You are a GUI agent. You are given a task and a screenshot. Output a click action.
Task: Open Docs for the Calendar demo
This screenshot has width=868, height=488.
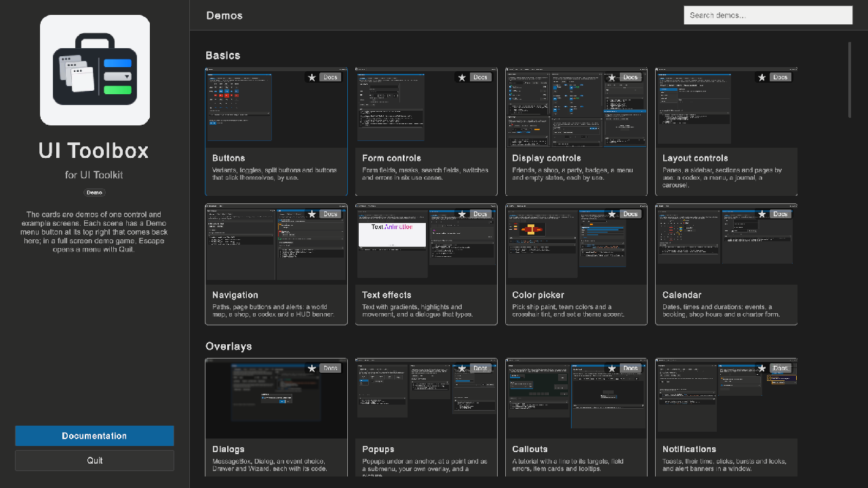click(x=781, y=214)
